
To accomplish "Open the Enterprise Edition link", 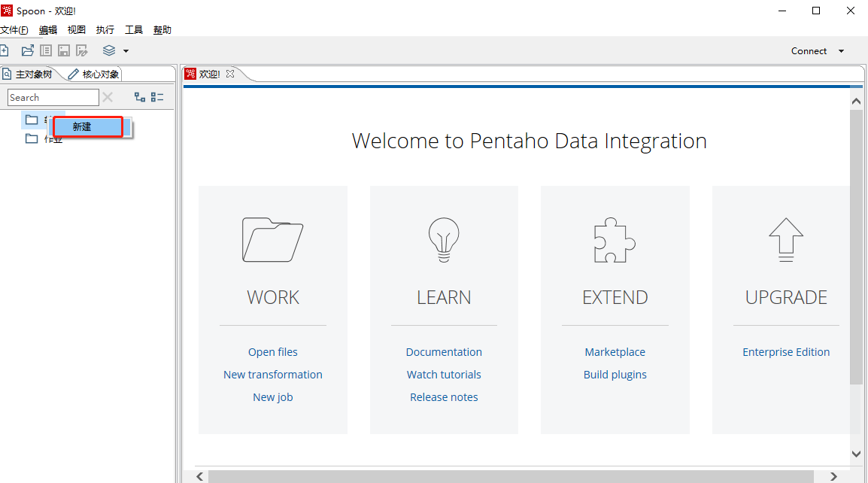I will click(786, 352).
